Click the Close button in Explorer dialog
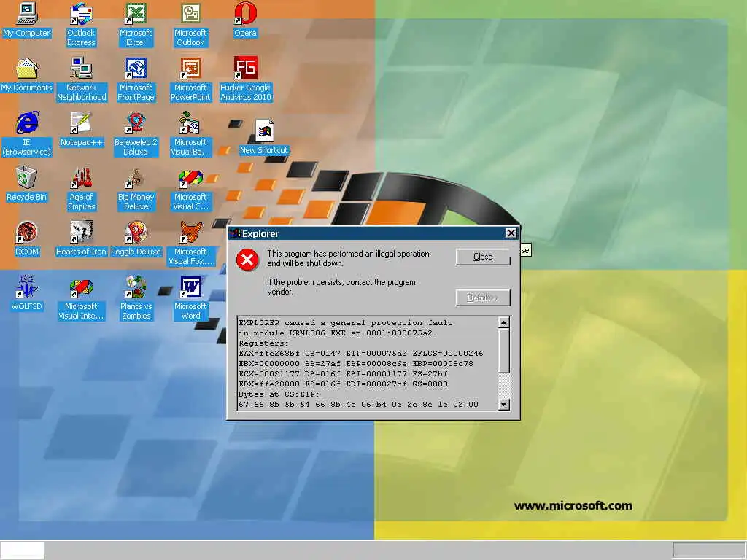747x560 pixels. (483, 257)
